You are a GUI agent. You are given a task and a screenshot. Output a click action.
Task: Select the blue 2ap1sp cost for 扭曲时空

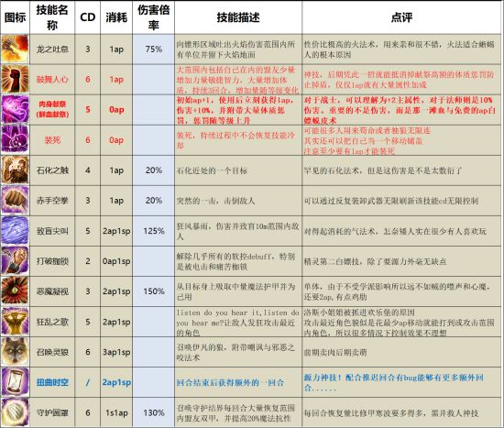[116, 382]
